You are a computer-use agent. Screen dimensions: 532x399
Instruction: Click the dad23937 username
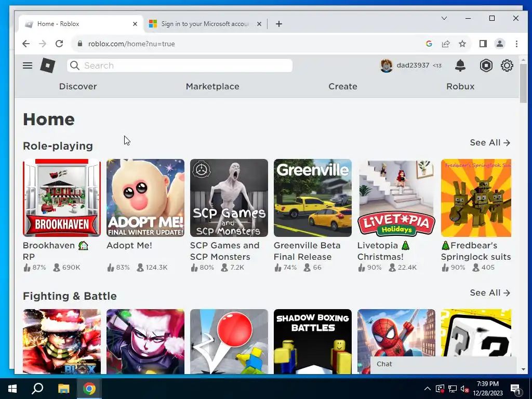[x=413, y=65]
